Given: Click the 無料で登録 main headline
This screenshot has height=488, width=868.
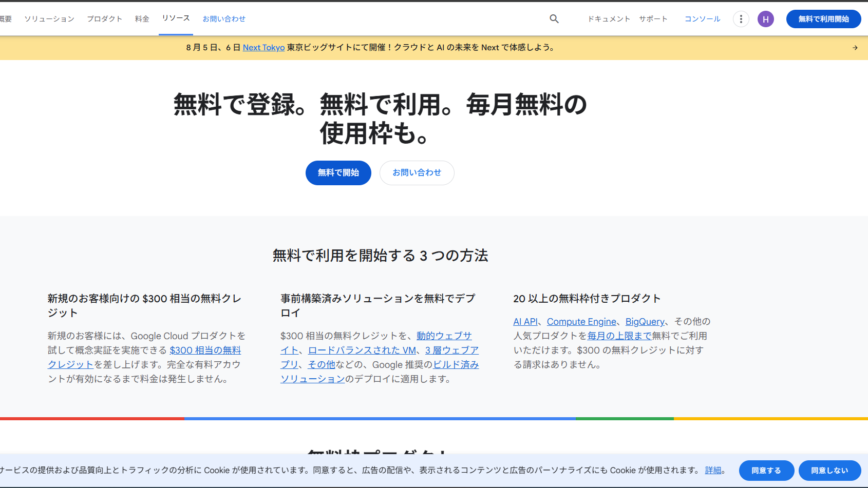Looking at the screenshot, I should [x=380, y=119].
